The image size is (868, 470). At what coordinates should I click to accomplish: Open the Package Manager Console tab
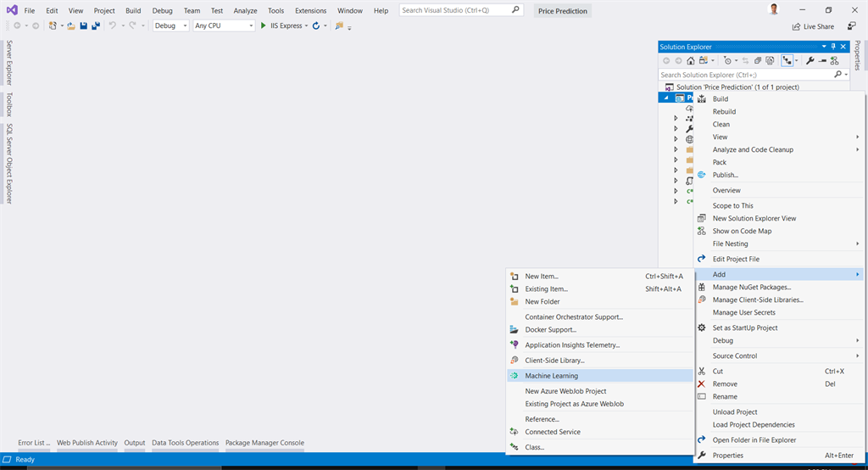[x=264, y=443]
